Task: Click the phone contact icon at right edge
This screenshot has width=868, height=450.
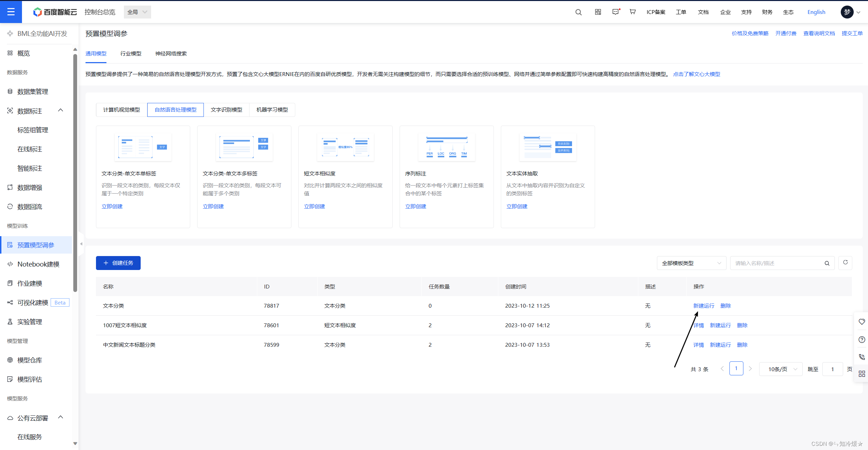Action: click(862, 357)
